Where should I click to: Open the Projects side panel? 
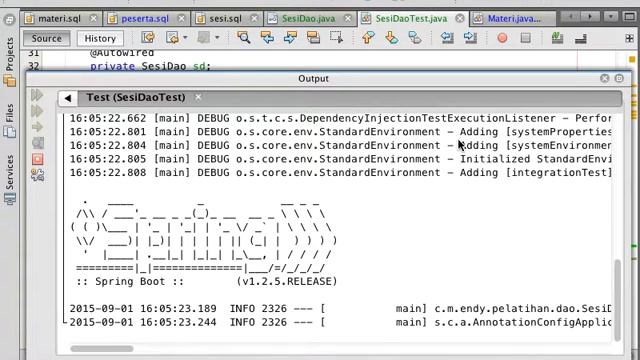coord(10,61)
